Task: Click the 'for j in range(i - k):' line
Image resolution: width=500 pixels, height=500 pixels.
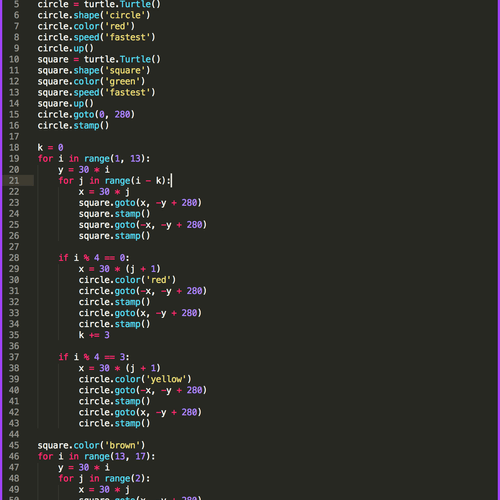Action: tap(115, 181)
